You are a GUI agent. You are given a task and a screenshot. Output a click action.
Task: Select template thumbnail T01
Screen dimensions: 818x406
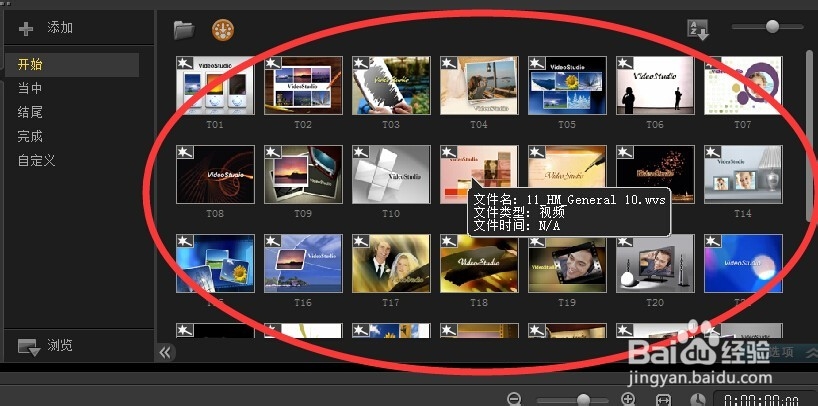point(215,86)
